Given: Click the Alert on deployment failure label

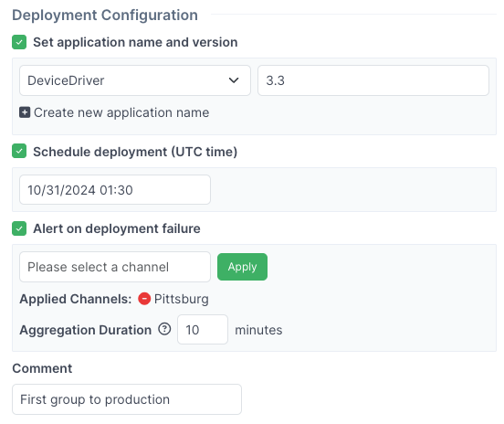Looking at the screenshot, I should click(117, 228).
